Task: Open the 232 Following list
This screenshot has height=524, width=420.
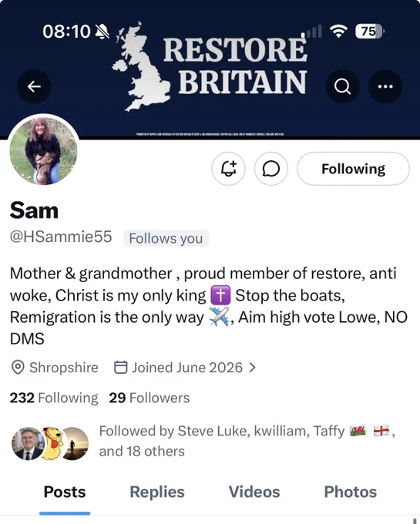Action: 54,398
